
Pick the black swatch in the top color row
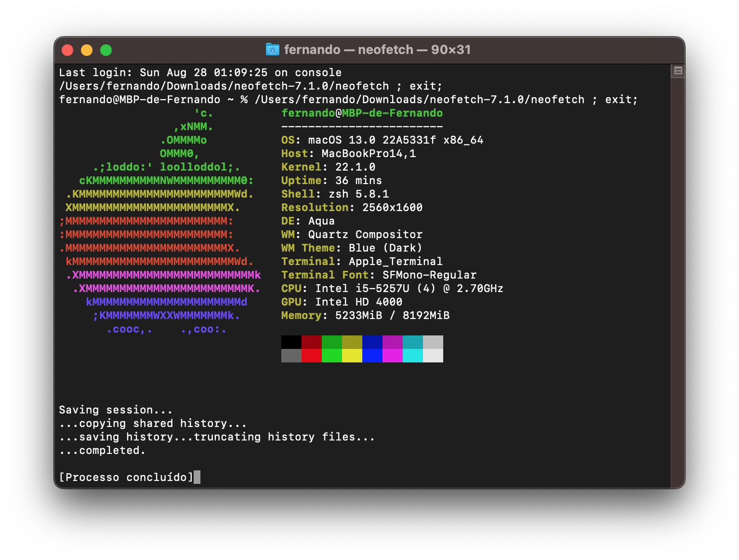291,342
